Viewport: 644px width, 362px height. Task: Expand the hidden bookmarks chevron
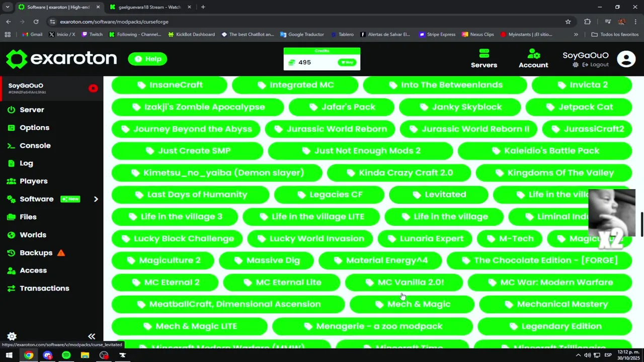(576, 35)
